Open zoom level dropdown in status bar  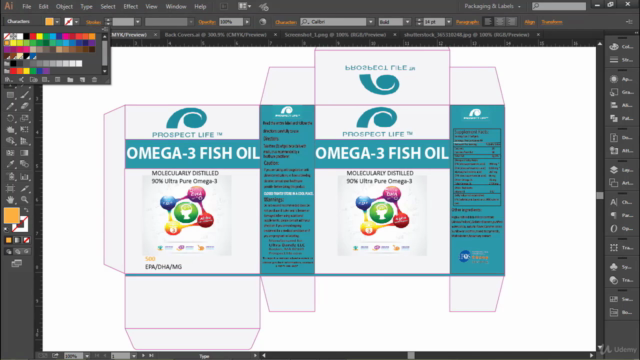point(87,356)
